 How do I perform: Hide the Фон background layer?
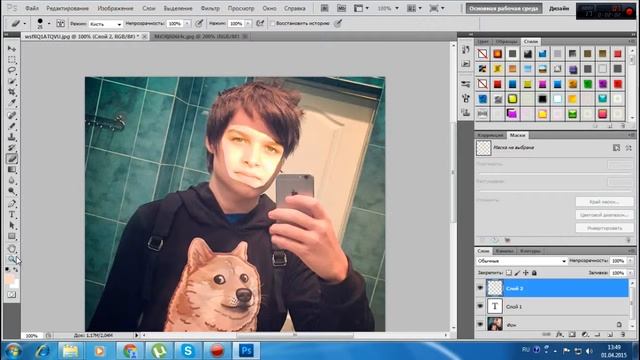click(480, 324)
